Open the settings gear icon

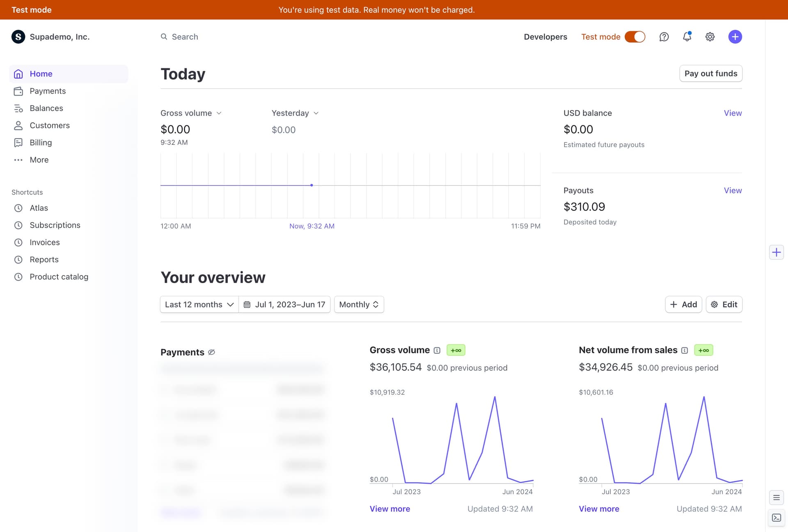(710, 37)
